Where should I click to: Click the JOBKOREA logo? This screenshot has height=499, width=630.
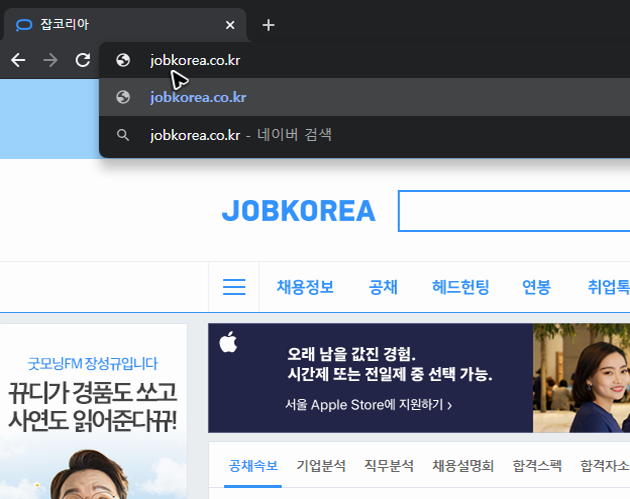(x=299, y=211)
